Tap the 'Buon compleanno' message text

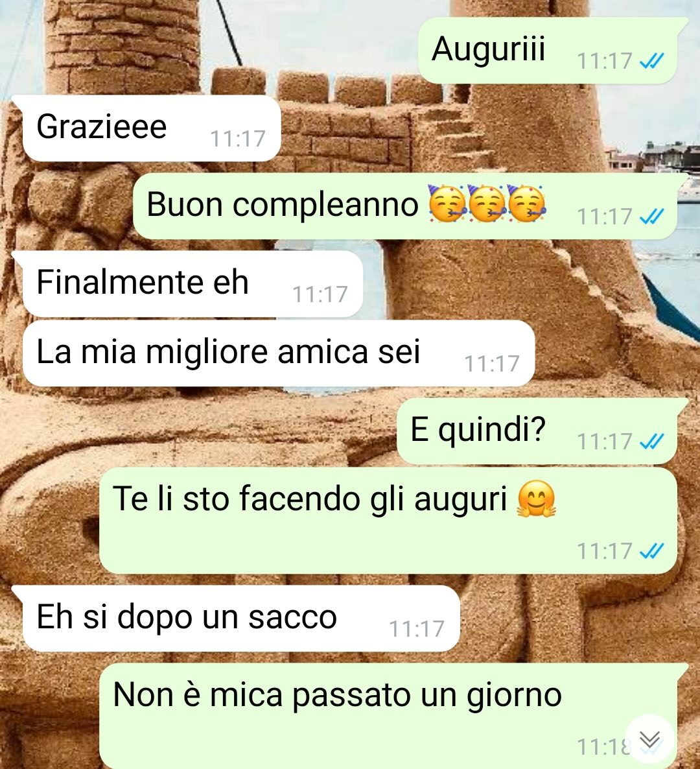283,204
